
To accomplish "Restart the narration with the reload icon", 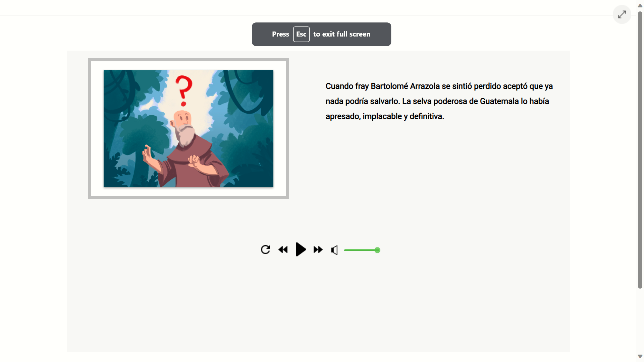I will click(265, 250).
